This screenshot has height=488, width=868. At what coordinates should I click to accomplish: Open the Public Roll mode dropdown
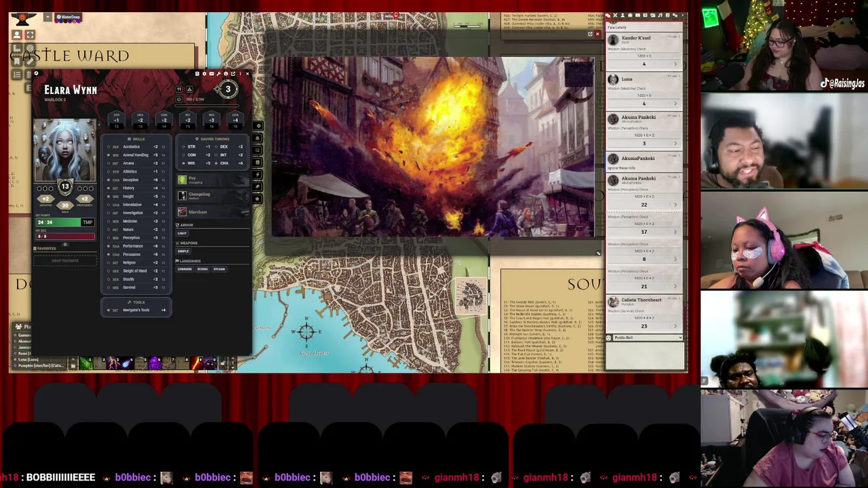(648, 338)
